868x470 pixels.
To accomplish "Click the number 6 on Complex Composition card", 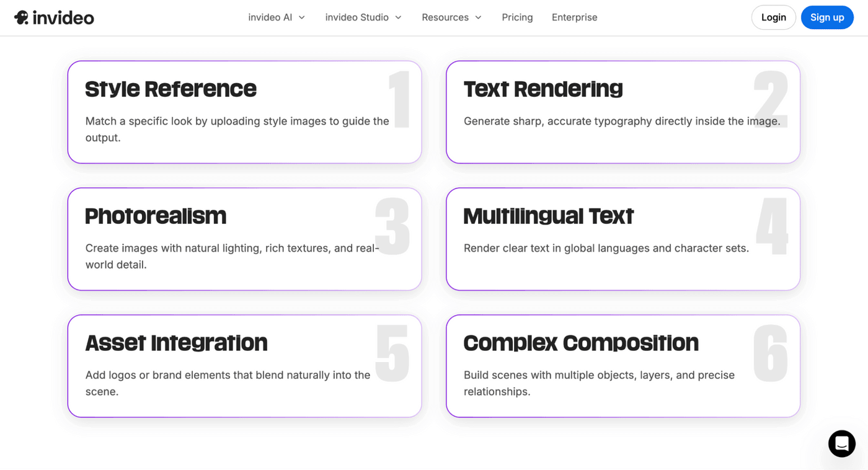I will pyautogui.click(x=771, y=353).
